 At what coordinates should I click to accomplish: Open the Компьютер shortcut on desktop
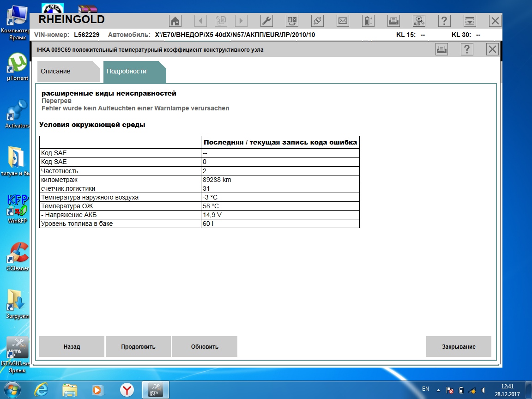coord(16,22)
